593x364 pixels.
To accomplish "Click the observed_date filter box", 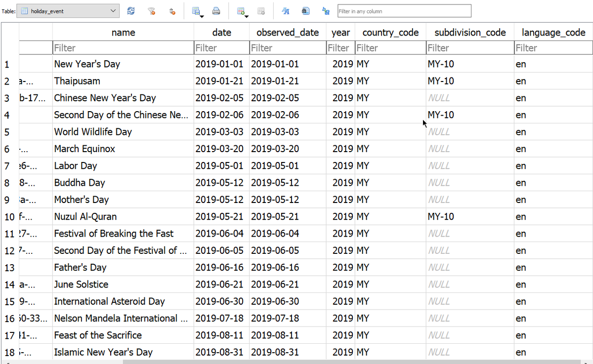I will pyautogui.click(x=288, y=48).
